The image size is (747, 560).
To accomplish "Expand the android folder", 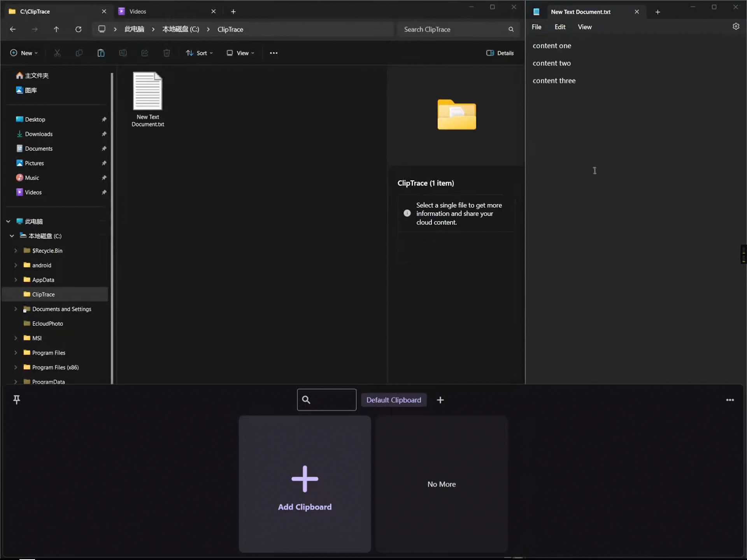I will coord(16,265).
